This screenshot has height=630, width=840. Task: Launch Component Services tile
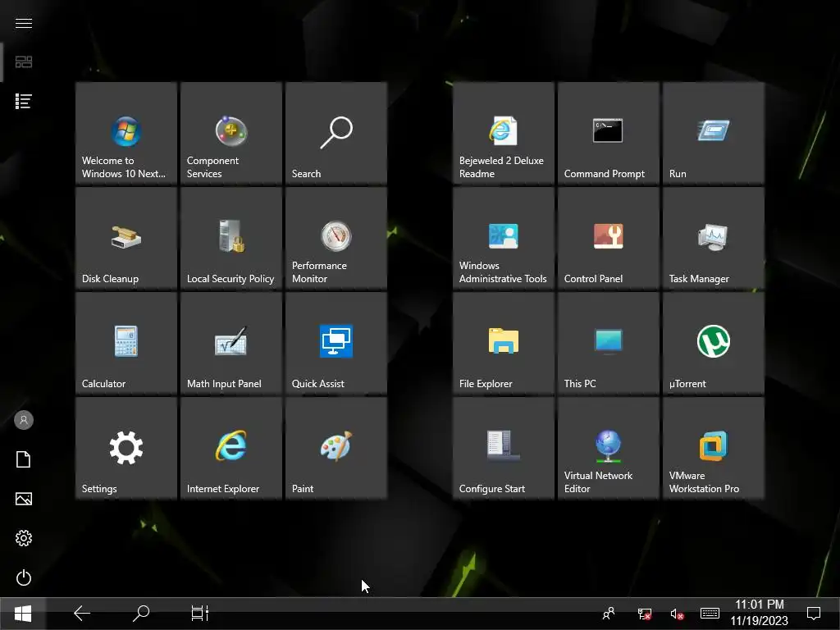click(x=231, y=134)
